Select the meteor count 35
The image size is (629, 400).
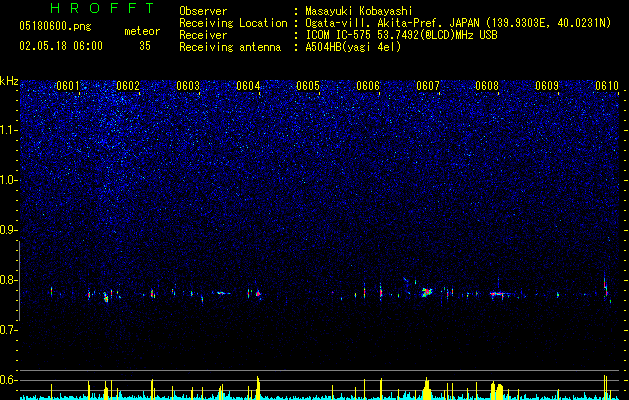tap(145, 46)
